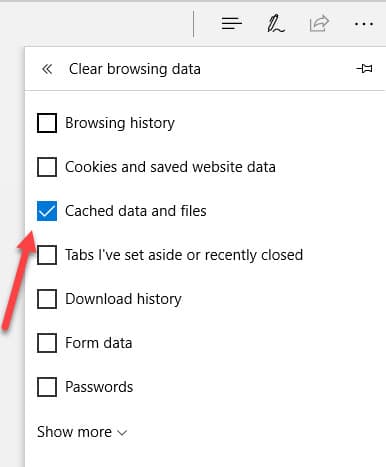
Task: Uncheck Cached data and files
Action: 47,211
